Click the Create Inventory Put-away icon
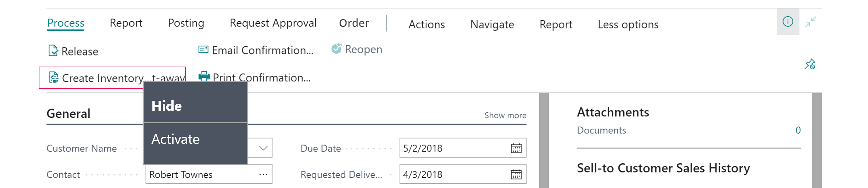868x188 pixels. 54,77
